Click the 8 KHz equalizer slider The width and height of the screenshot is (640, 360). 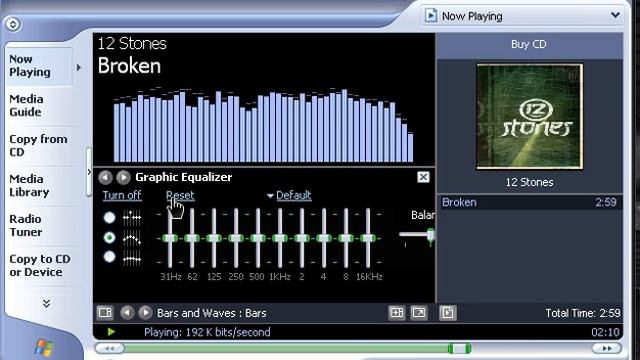[346, 238]
